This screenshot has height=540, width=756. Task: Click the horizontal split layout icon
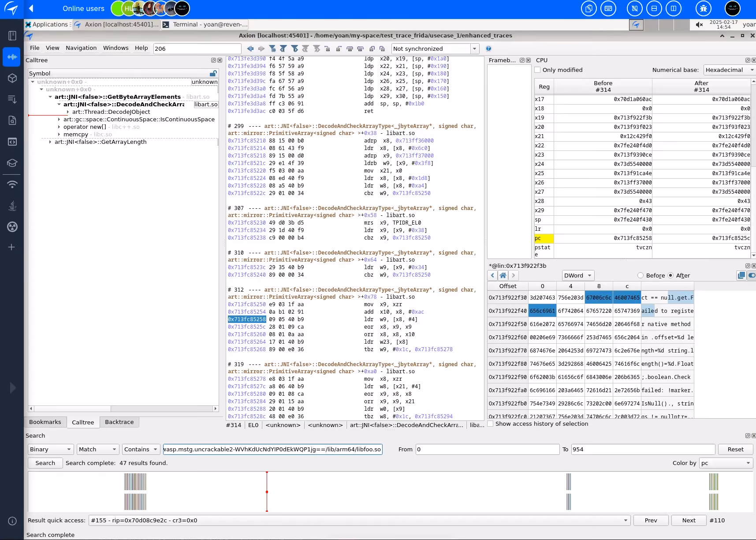click(654, 8)
